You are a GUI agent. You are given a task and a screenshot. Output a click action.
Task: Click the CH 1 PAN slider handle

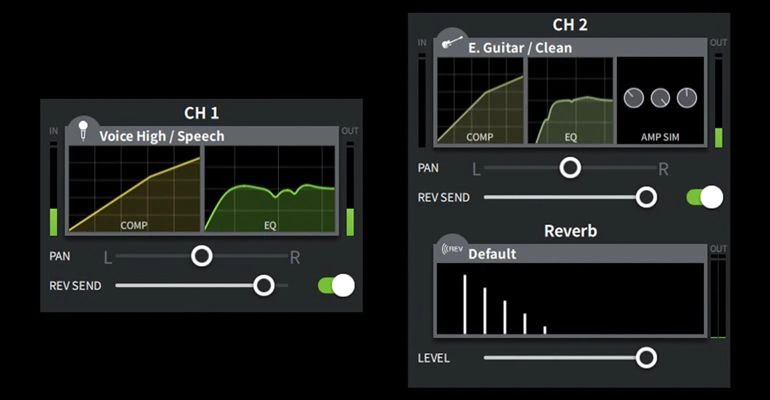click(202, 257)
